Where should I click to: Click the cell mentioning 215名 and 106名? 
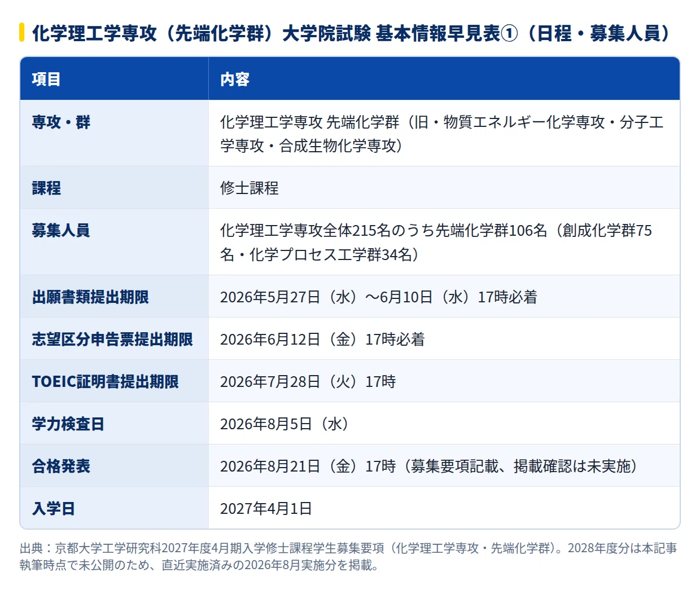[x=444, y=242]
